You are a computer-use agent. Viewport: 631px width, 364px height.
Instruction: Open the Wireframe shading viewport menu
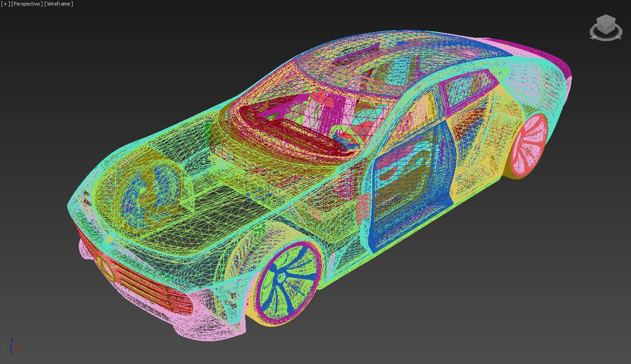[x=59, y=4]
